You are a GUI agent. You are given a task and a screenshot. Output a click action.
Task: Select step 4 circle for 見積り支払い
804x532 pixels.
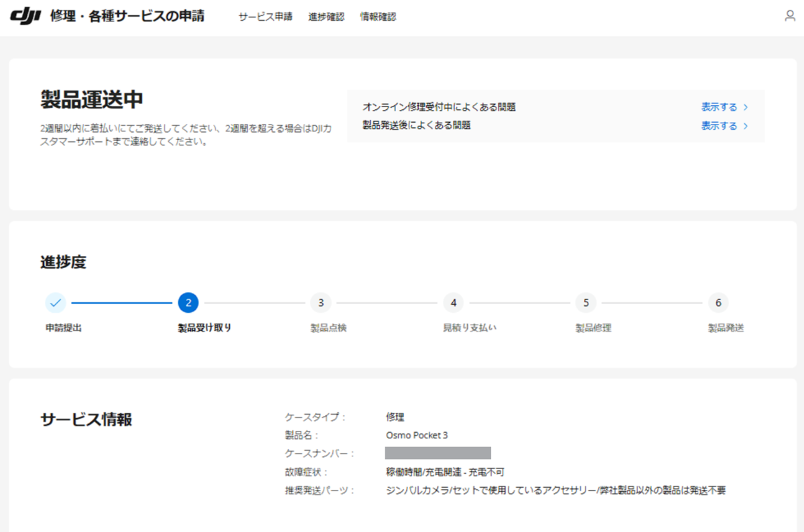point(454,303)
